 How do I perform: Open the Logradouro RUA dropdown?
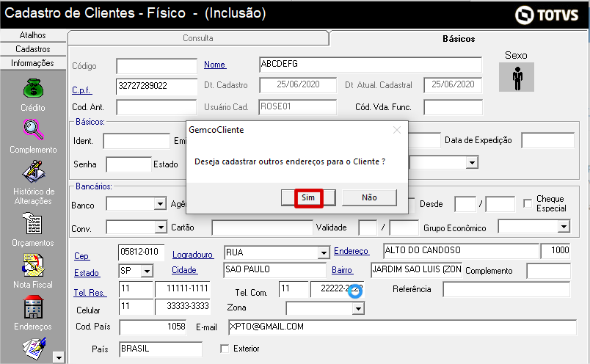[324, 252]
